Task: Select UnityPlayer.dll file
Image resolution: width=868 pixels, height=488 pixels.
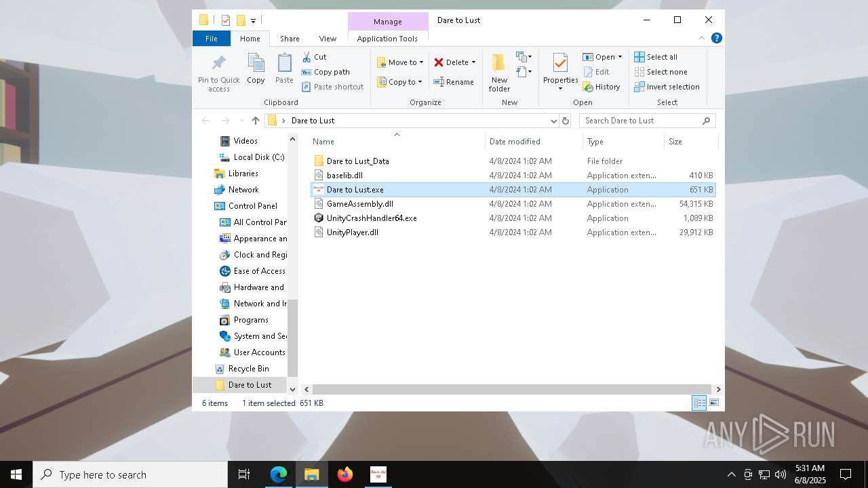Action: (513, 232)
